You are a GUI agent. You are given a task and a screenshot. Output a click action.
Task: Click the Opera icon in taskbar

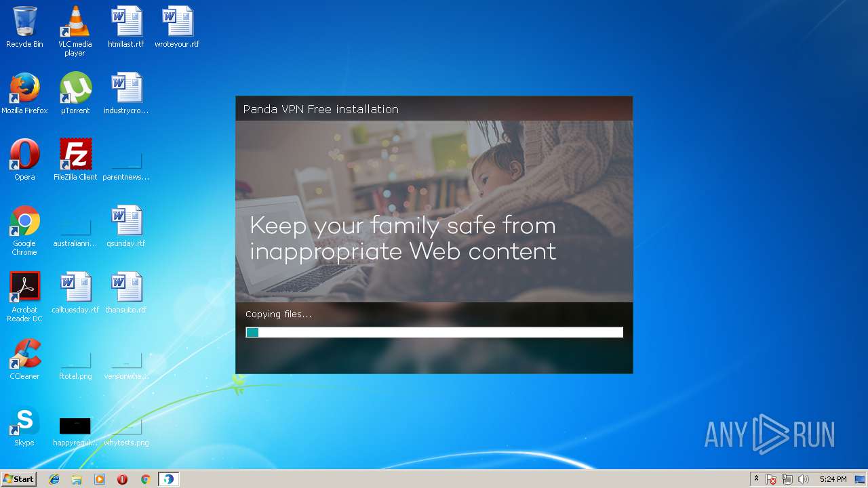[123, 479]
